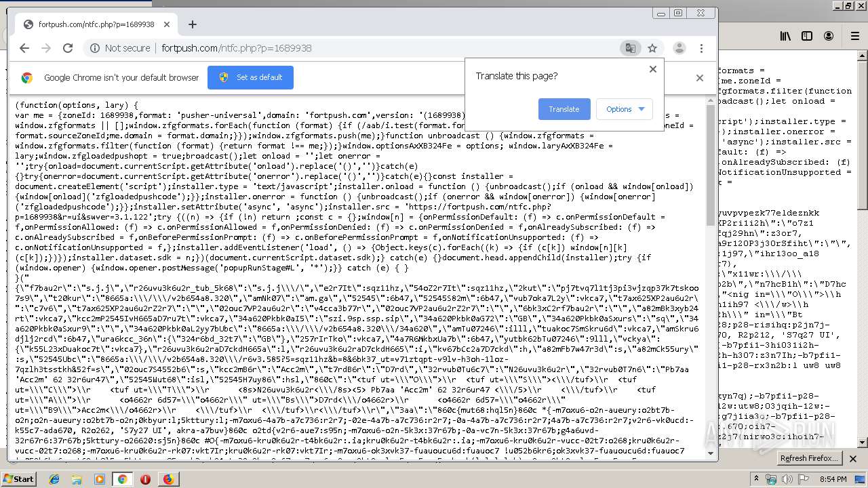
Task: Click Translate in the popup
Action: [x=564, y=109]
